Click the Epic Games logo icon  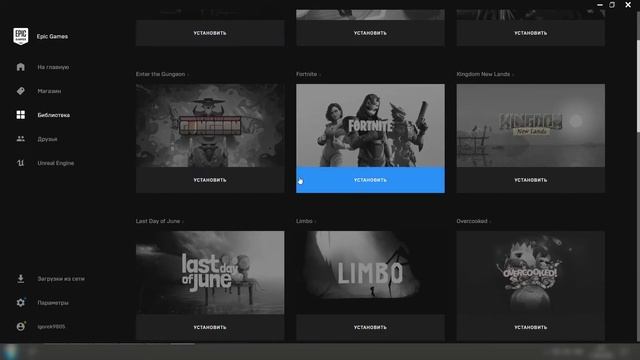pyautogui.click(x=20, y=36)
